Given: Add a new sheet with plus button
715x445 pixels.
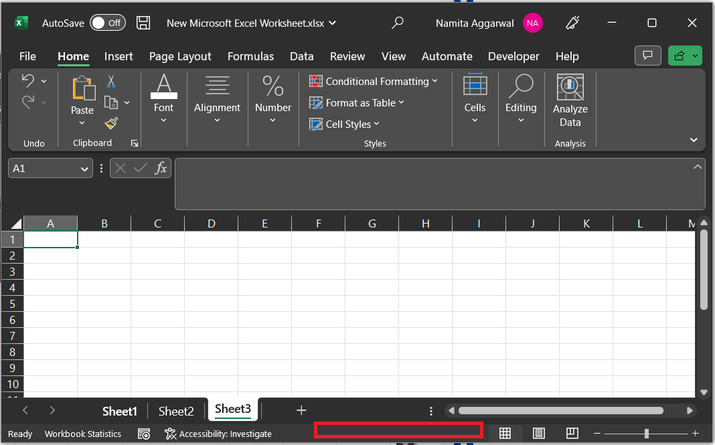Looking at the screenshot, I should (x=301, y=410).
